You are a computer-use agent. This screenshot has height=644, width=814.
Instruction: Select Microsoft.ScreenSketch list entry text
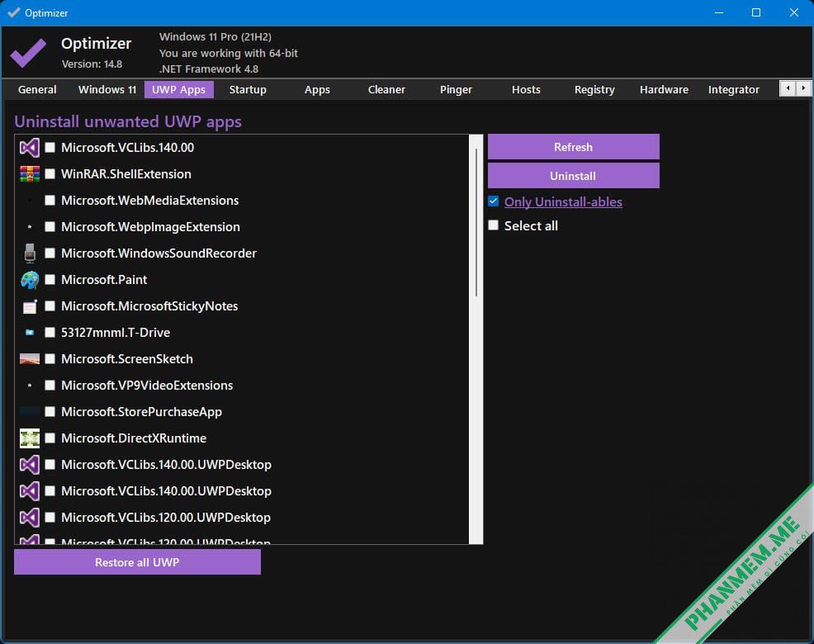pyautogui.click(x=127, y=359)
